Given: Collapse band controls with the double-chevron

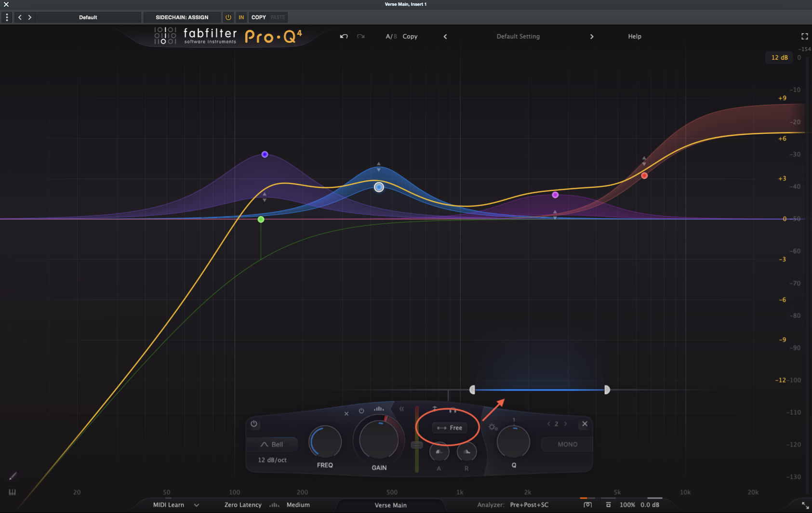Looking at the screenshot, I should [402, 409].
